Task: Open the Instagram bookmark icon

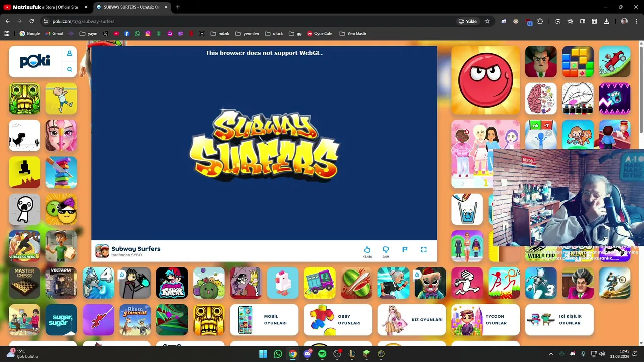Action: (x=148, y=34)
